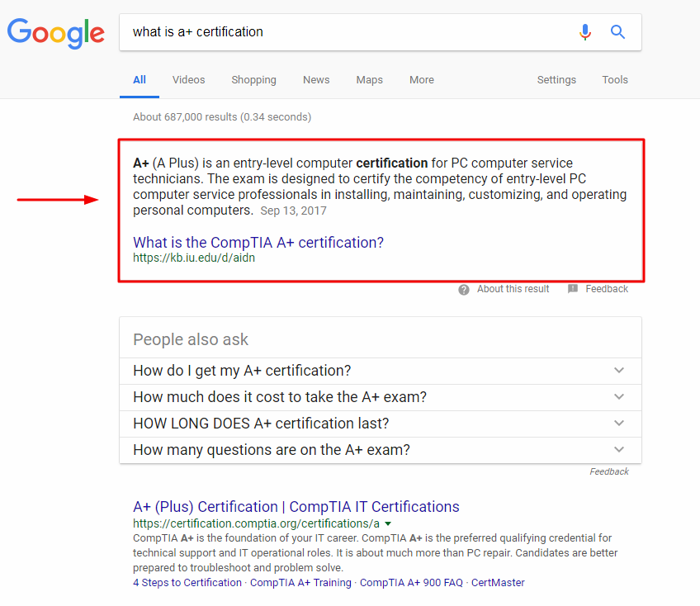Image resolution: width=700 pixels, height=606 pixels.
Task: Open 'A+ (Plus) Certification | CompTIA' result
Action: click(296, 507)
